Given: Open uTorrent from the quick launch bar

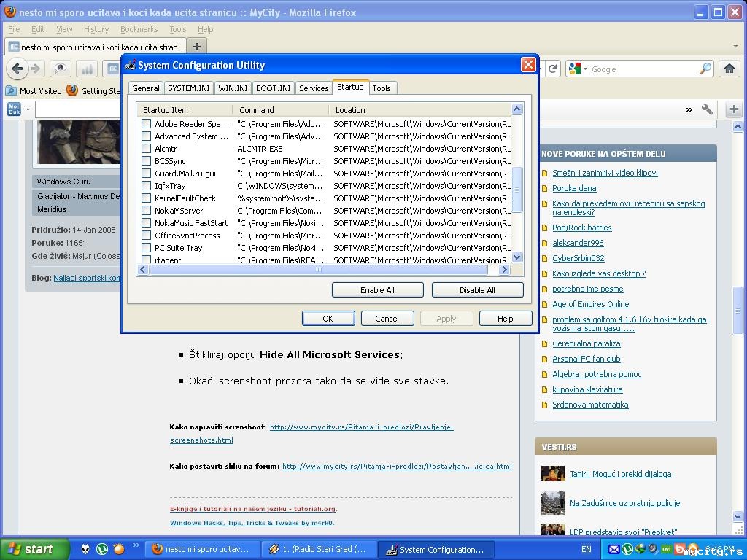Looking at the screenshot, I should coord(102,549).
